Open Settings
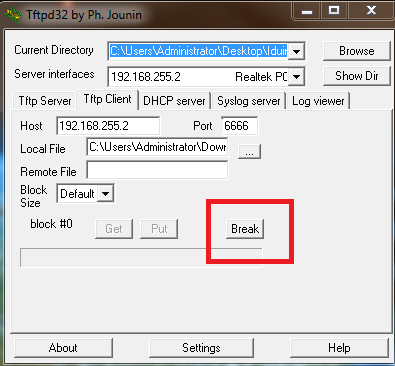 click(x=201, y=348)
